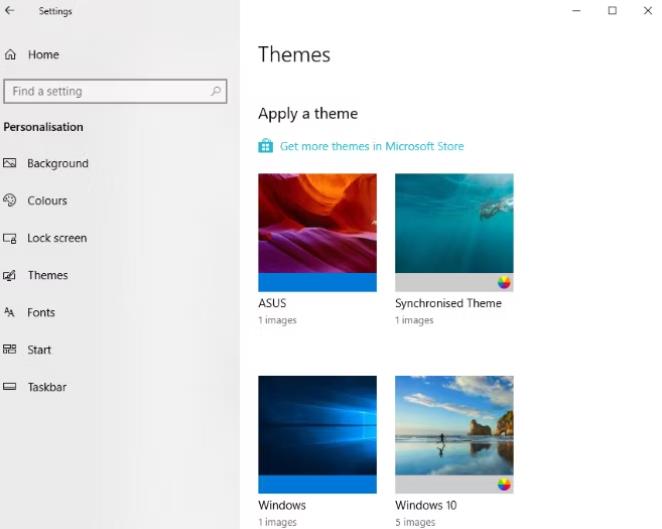This screenshot has width=662, height=529.
Task: Open the Fonts settings page
Action: click(41, 312)
